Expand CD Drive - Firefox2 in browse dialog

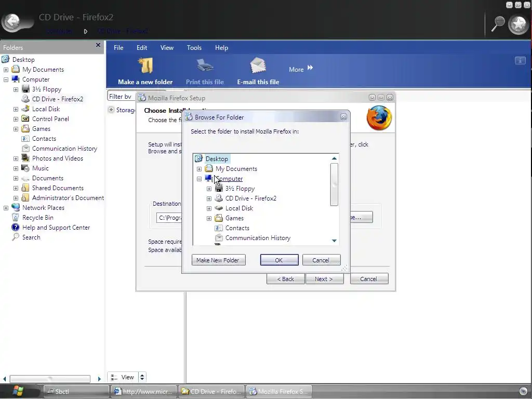click(209, 198)
